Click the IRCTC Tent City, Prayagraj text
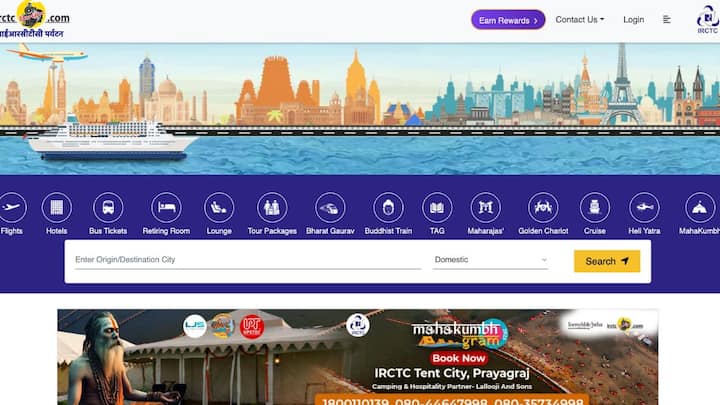 click(452, 373)
